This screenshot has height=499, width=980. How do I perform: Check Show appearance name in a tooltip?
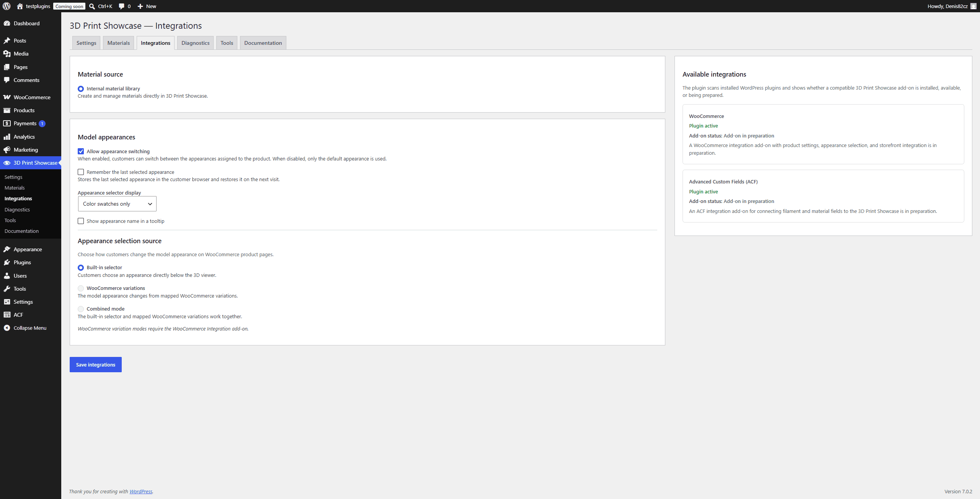tap(81, 221)
